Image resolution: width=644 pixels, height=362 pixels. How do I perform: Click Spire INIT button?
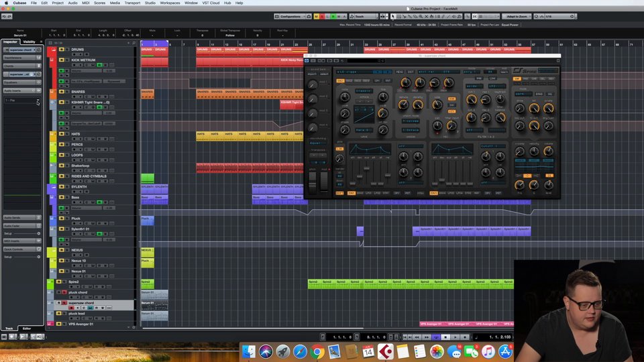click(x=411, y=72)
